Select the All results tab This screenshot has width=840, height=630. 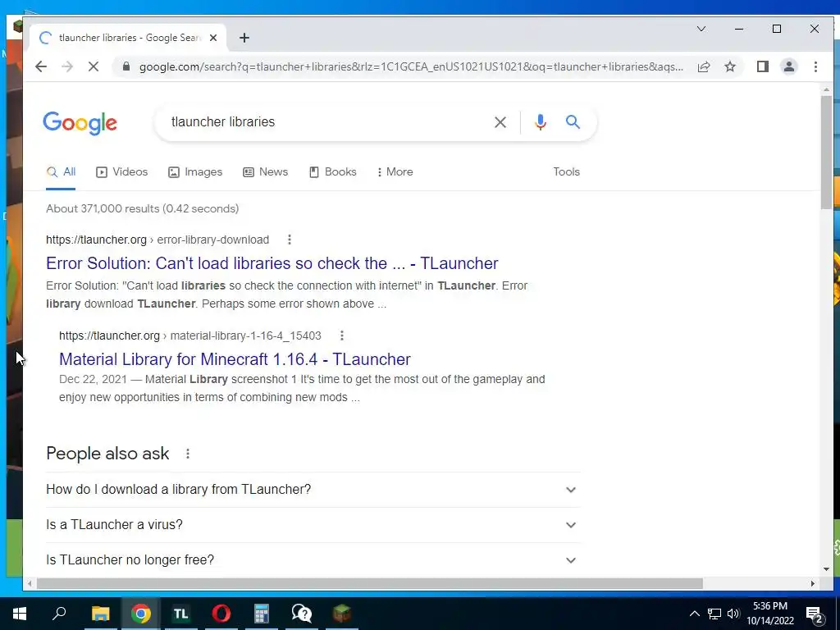[61, 172]
